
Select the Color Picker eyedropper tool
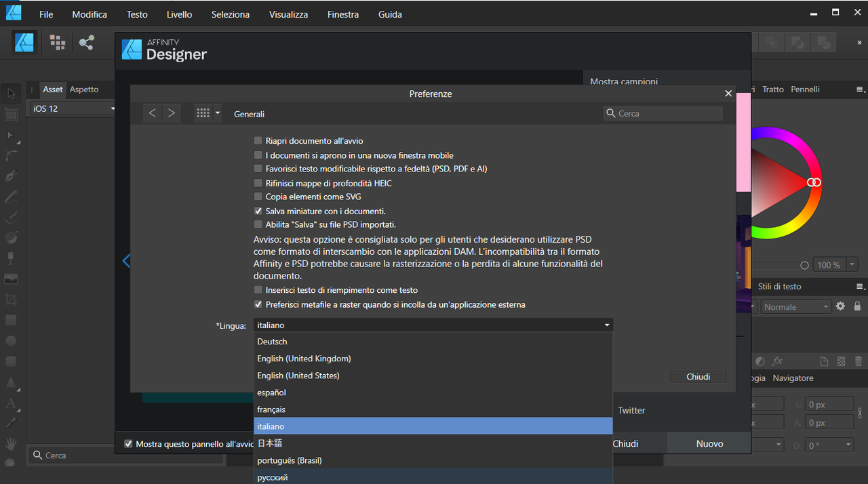[11, 424]
